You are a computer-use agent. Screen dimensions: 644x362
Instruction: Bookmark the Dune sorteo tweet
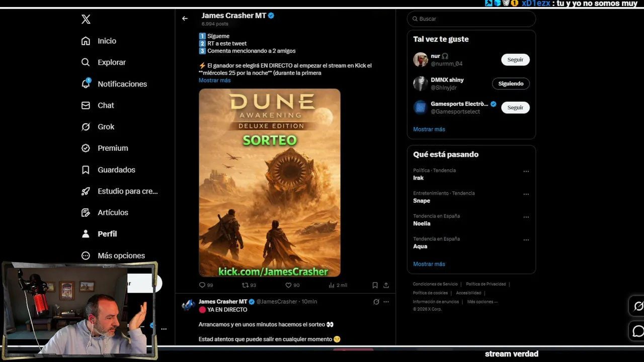coord(375,285)
